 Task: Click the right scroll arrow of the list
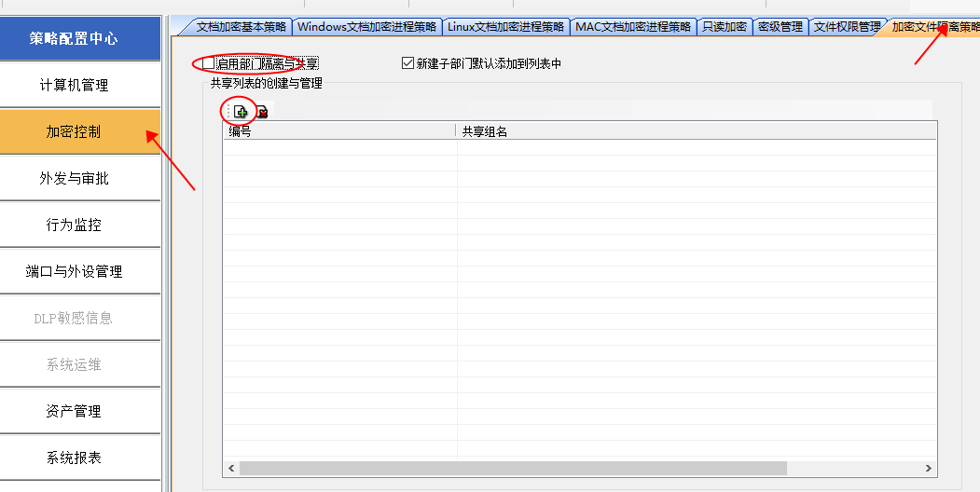[x=929, y=468]
